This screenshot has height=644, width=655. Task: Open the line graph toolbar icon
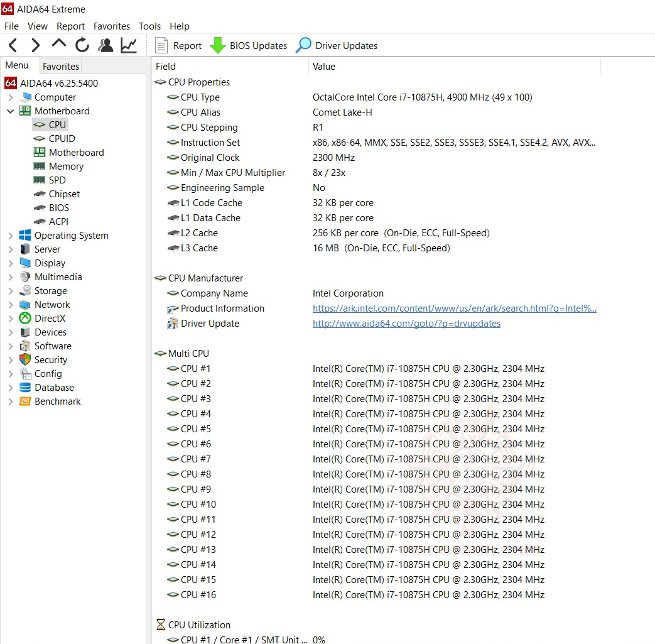pos(129,45)
